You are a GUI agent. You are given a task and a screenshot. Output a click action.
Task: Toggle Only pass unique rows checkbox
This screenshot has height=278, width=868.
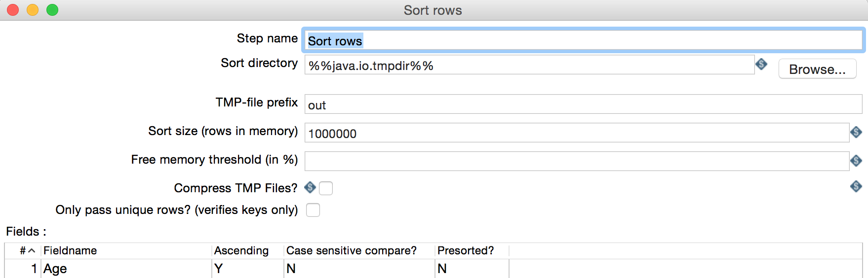pyautogui.click(x=313, y=210)
